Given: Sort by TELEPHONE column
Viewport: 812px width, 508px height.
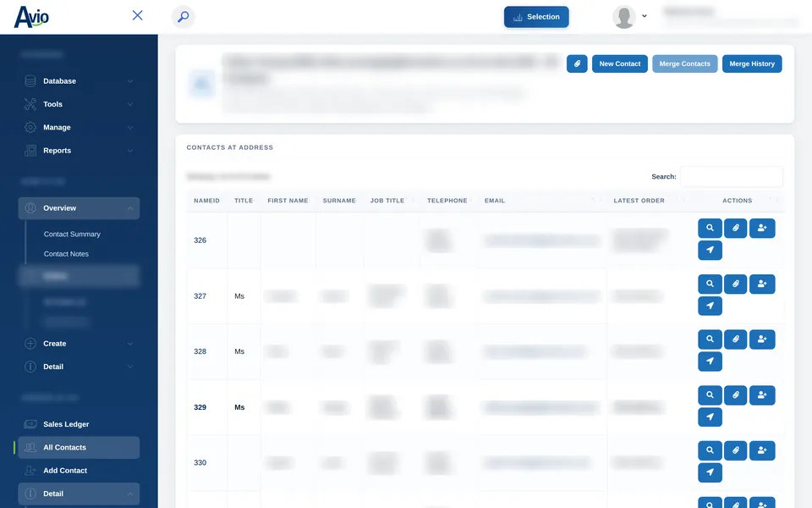Looking at the screenshot, I should tap(447, 201).
